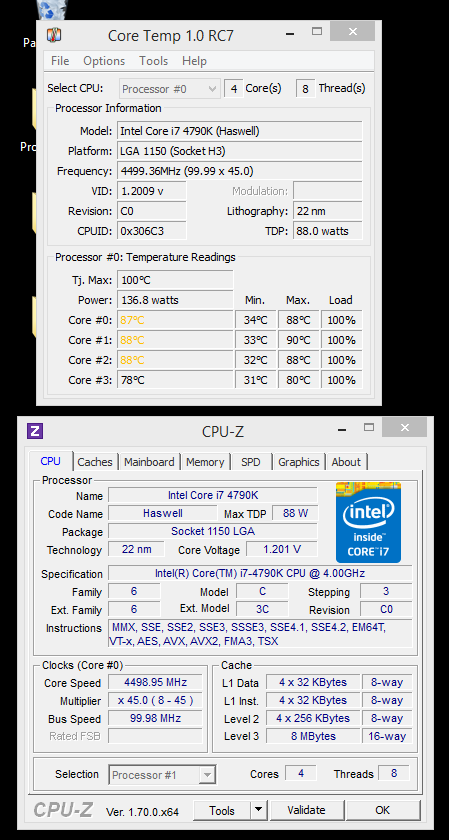Image resolution: width=449 pixels, height=840 pixels.
Task: Open the Options menu in Core Temp
Action: click(104, 61)
